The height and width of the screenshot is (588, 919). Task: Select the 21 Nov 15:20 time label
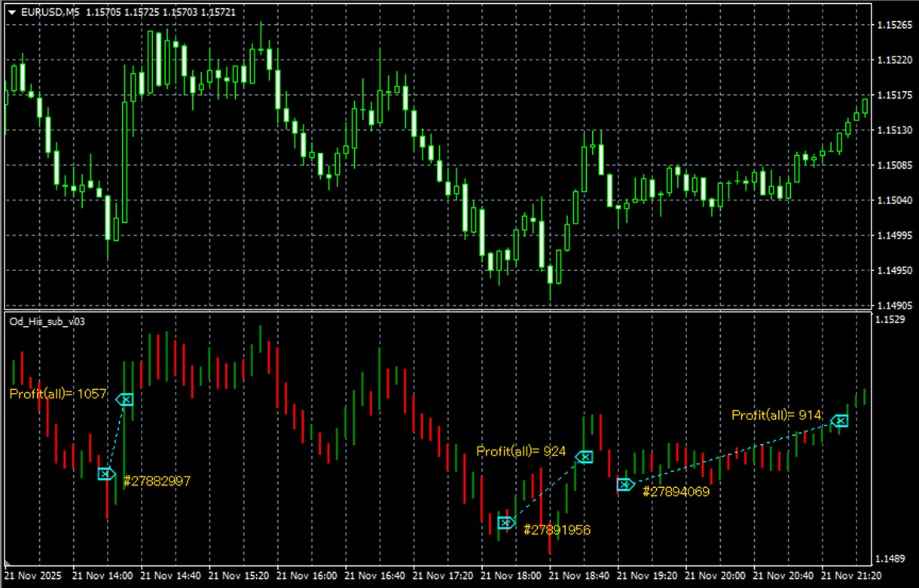tap(239, 576)
